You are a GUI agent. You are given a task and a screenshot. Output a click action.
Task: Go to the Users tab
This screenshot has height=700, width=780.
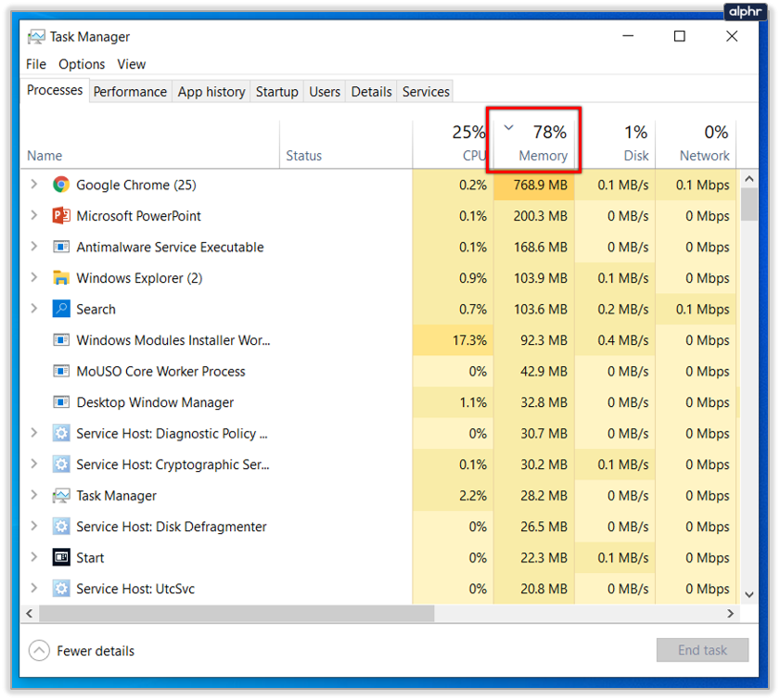pyautogui.click(x=325, y=92)
